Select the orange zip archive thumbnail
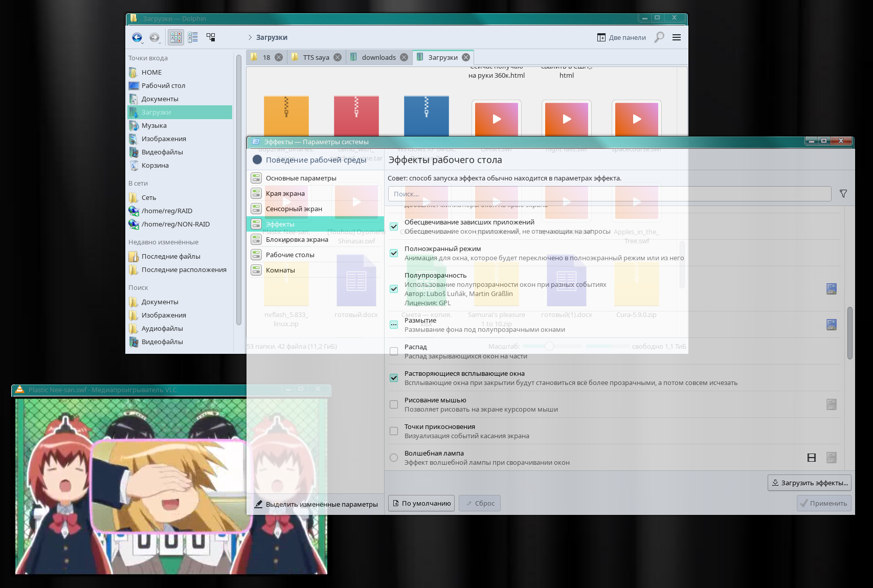873x588 pixels. (286, 116)
